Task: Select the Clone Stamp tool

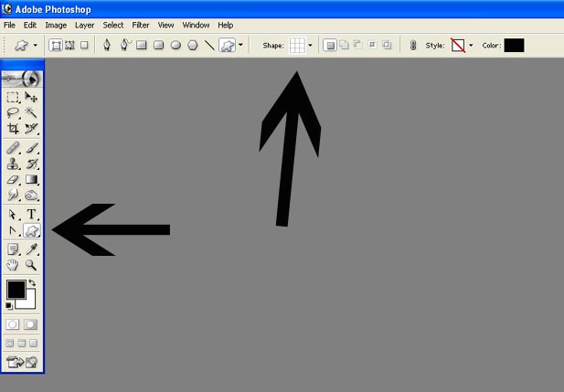Action: point(13,164)
